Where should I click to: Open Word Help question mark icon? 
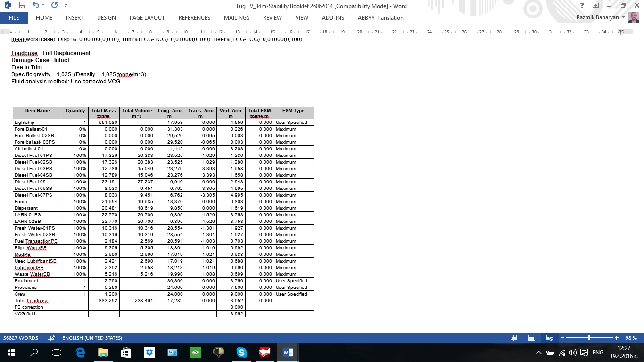[582, 6]
